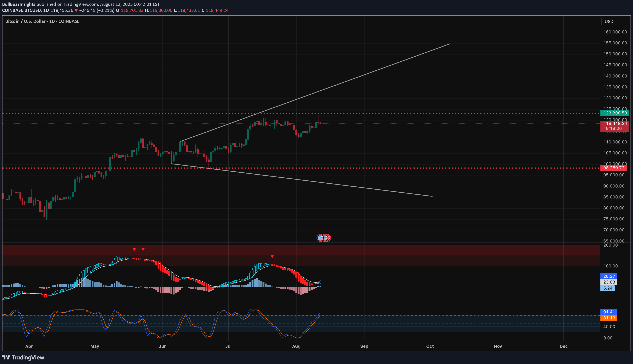Click the 0.00 stochastic scale label
Viewport: 633px width, 364px height.
point(608,338)
